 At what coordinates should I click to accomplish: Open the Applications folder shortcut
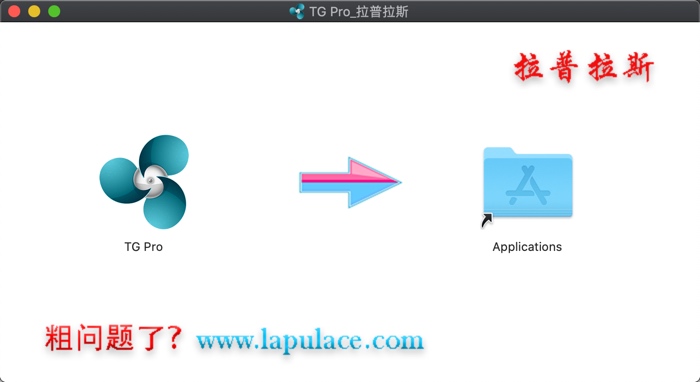pyautogui.click(x=527, y=183)
